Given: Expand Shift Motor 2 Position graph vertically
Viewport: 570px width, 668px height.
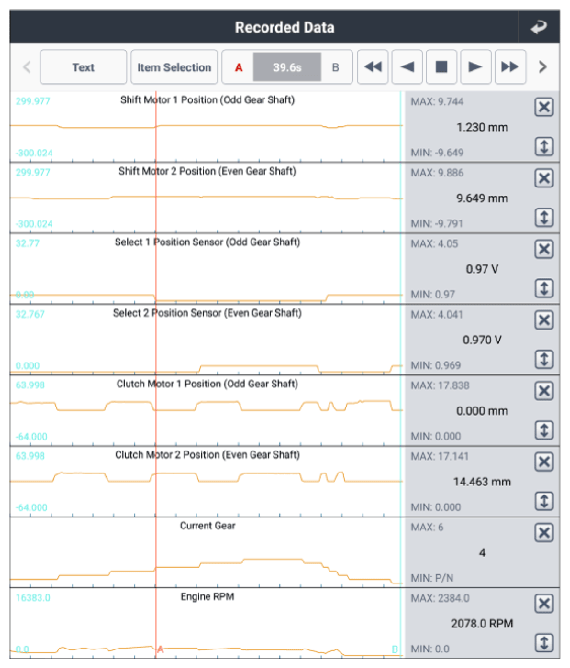Looking at the screenshot, I should (x=544, y=218).
